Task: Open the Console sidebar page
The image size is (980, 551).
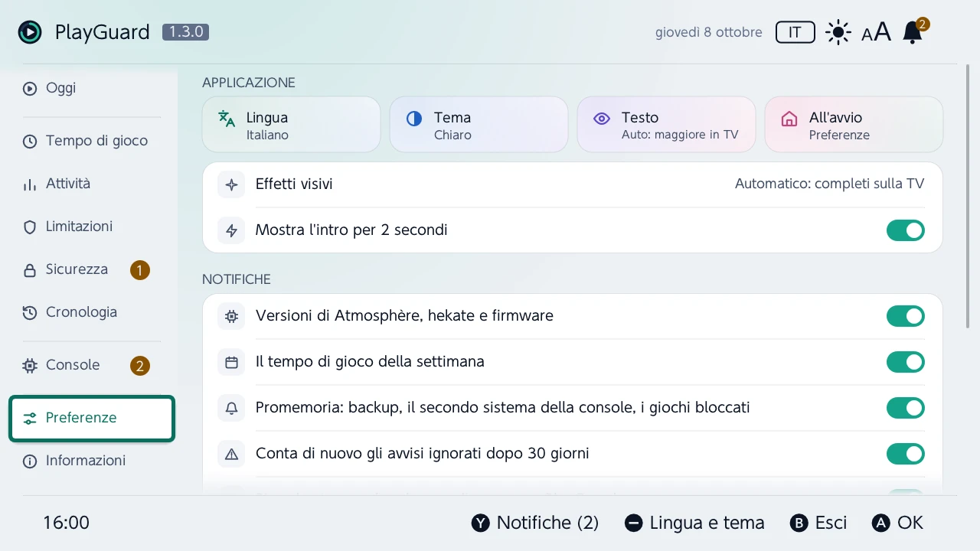Action: [92, 365]
